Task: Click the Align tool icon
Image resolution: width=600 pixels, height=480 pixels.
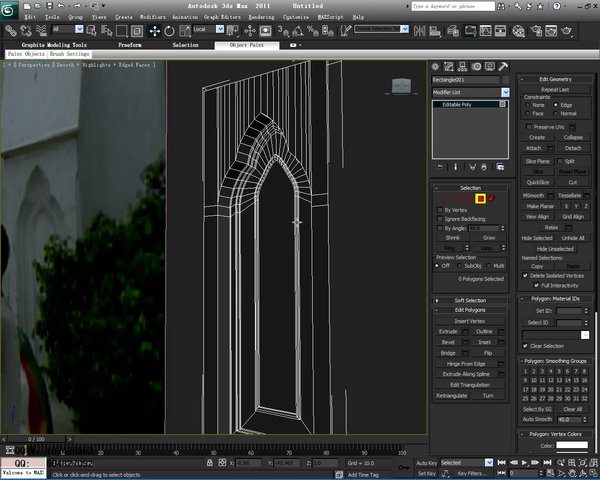Action: click(x=435, y=31)
